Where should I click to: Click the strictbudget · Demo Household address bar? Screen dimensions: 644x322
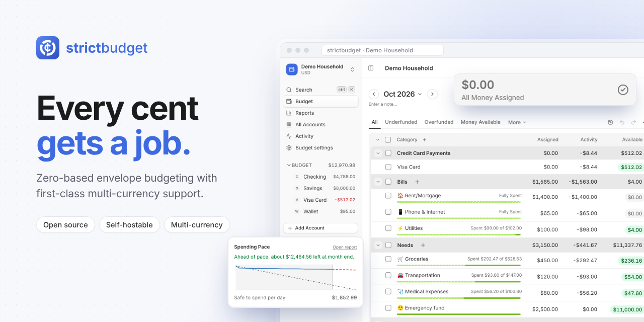(x=382, y=50)
